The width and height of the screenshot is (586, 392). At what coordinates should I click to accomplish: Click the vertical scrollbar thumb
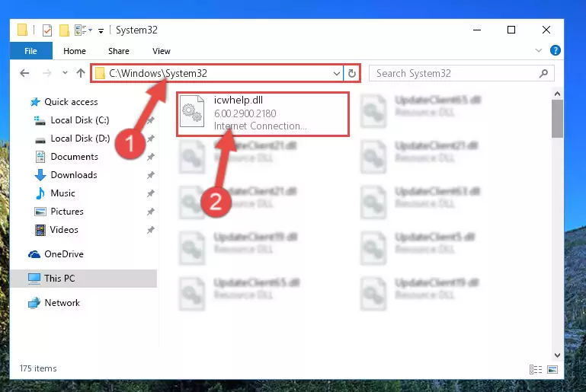coord(557,119)
